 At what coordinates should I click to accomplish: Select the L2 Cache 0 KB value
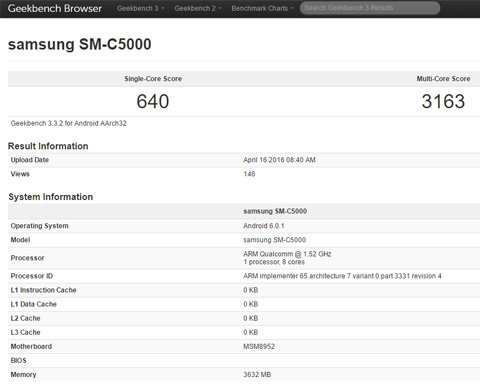pos(251,318)
